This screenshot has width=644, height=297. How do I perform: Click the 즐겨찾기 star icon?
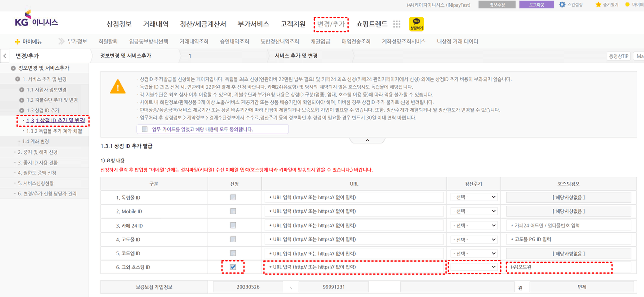(598, 5)
